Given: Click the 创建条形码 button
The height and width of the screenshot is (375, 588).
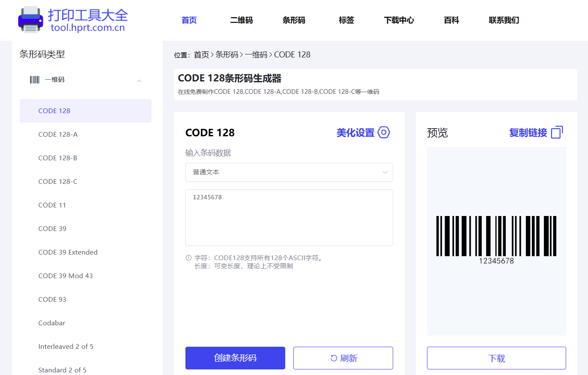Looking at the screenshot, I should 235,358.
